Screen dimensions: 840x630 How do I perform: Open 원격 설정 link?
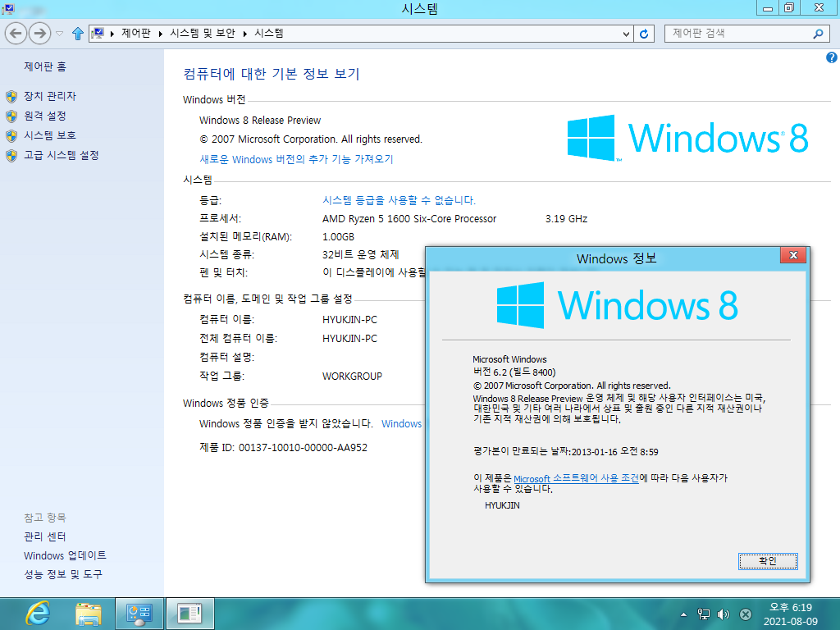pos(45,116)
